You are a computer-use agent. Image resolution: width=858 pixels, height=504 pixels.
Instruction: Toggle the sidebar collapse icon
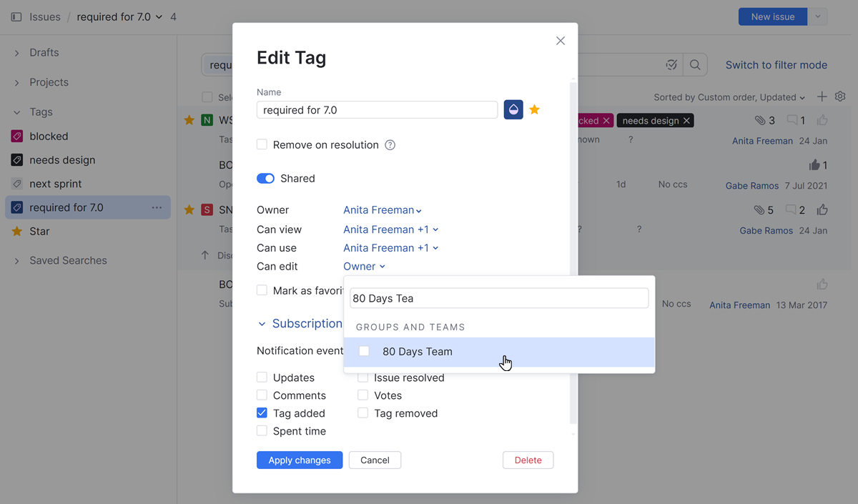16,16
